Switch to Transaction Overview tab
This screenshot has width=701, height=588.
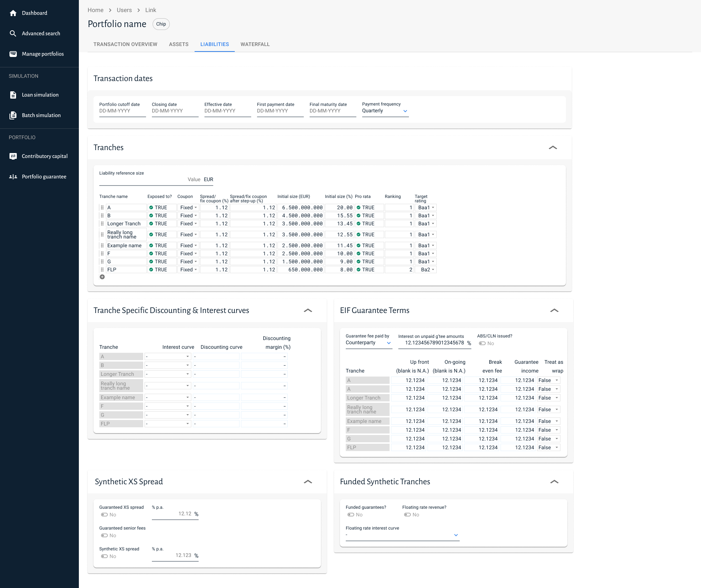click(x=125, y=44)
